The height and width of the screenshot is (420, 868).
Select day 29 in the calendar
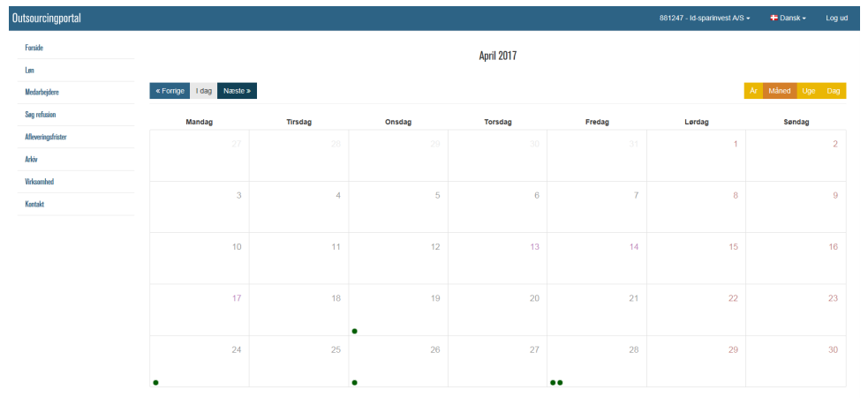click(734, 349)
